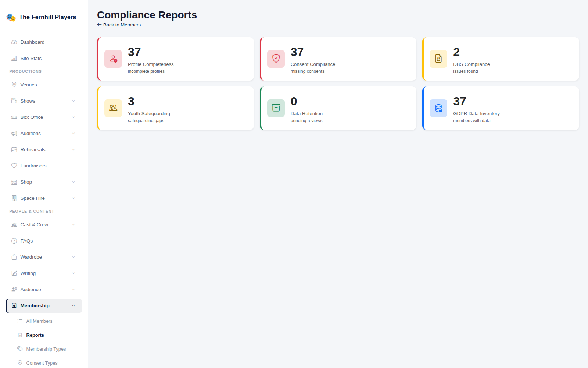Screen dimensions: 588x368
Task: Click the Consent Compliance shield icon
Action: click(x=276, y=59)
